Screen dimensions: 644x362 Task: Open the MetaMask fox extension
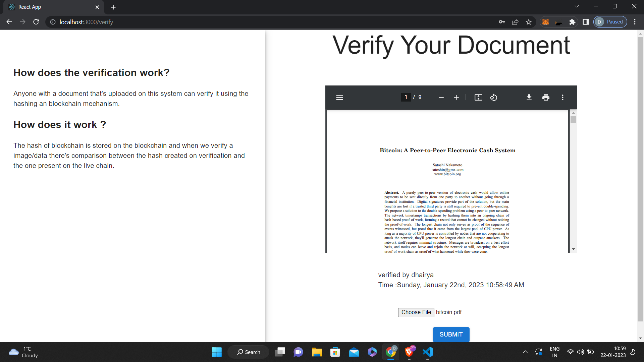tap(546, 22)
